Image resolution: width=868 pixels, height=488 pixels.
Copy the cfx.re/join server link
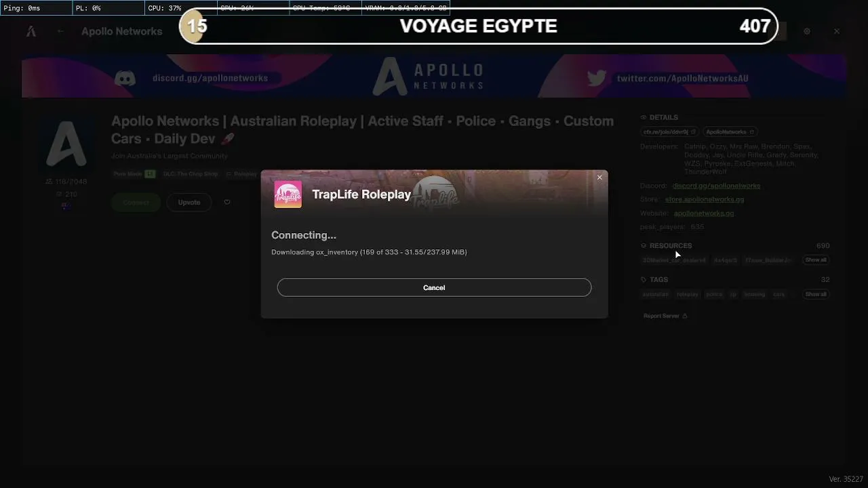tap(670, 131)
